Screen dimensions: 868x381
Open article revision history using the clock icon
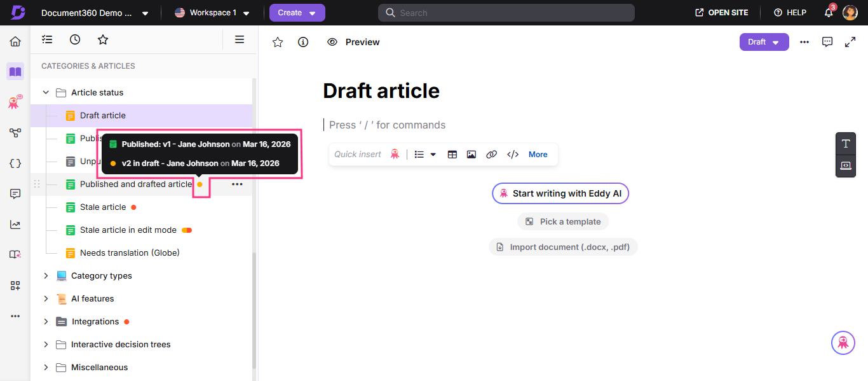coord(74,39)
